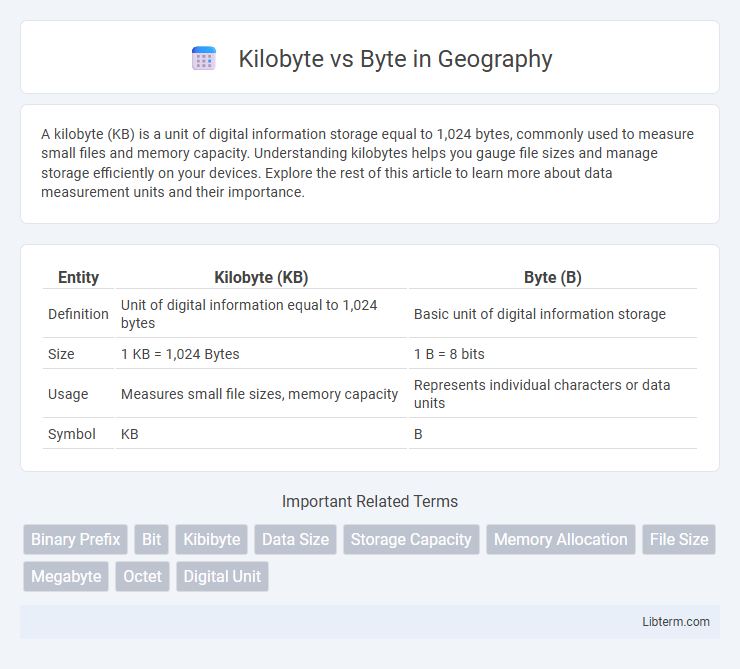
Task: Click 'Measures small file sizes, memory capacity' cell
Action: click(261, 394)
